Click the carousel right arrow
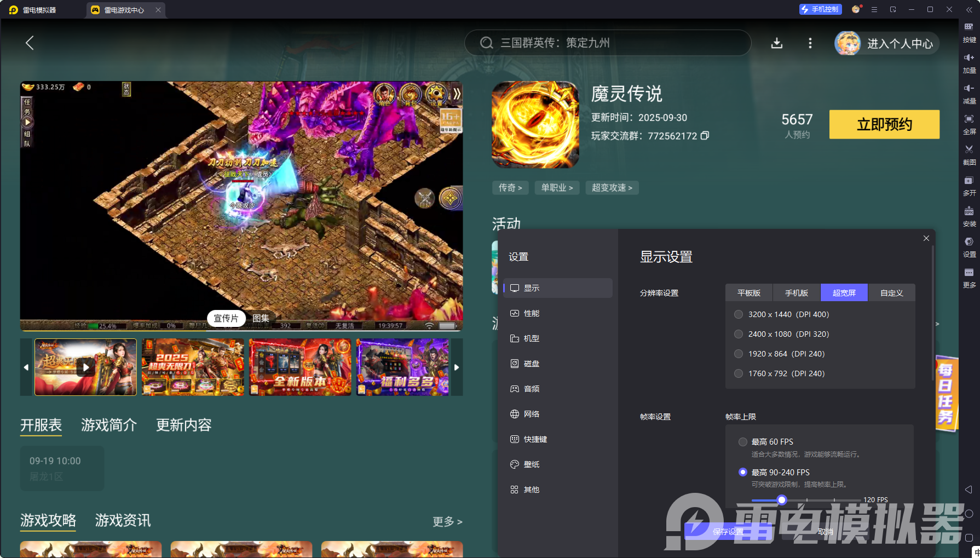Image resolution: width=980 pixels, height=558 pixels. click(x=457, y=367)
